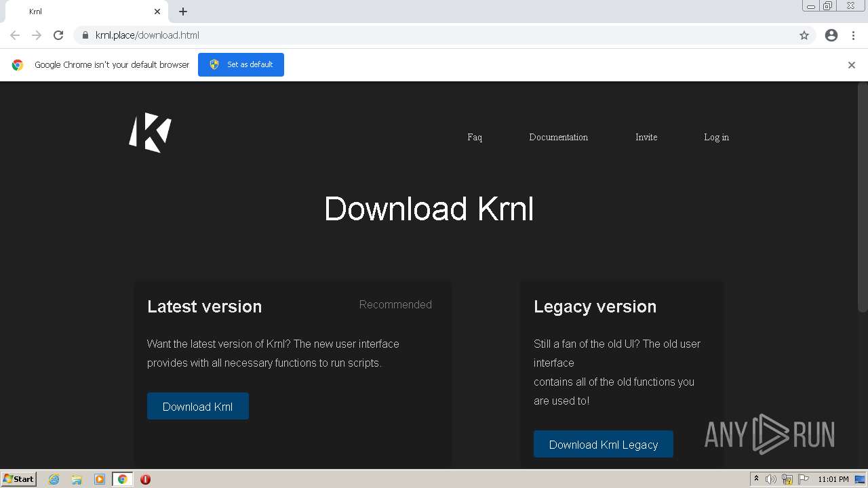Reload the page
This screenshot has width=868, height=488.
(58, 35)
